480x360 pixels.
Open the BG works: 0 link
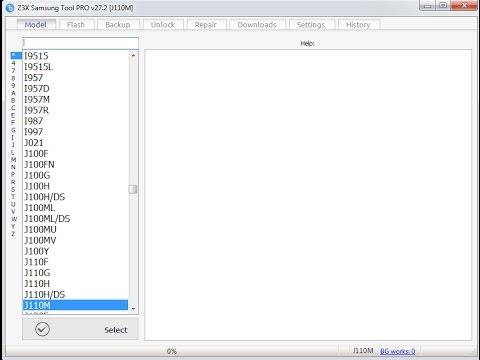(x=398, y=351)
